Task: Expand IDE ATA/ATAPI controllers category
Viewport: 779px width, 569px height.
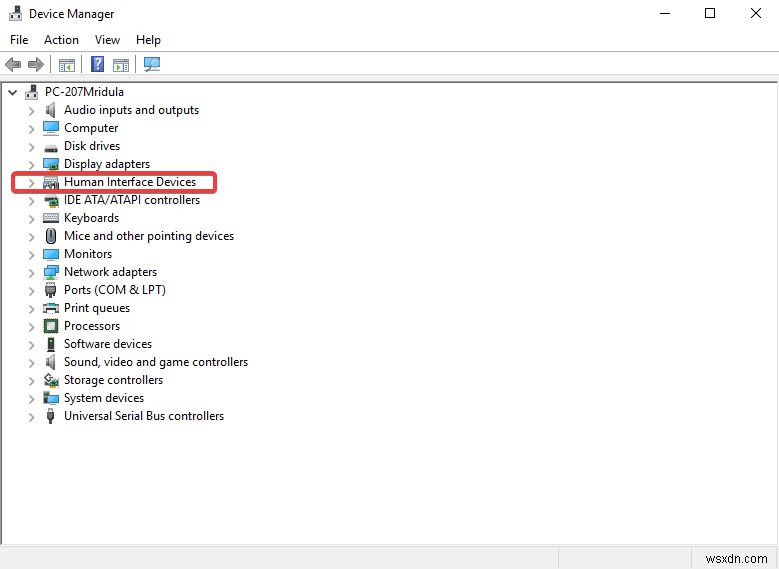Action: (x=31, y=201)
